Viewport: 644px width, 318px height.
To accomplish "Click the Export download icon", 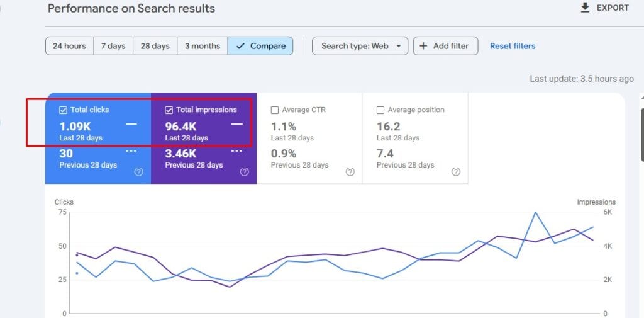I will [x=585, y=8].
